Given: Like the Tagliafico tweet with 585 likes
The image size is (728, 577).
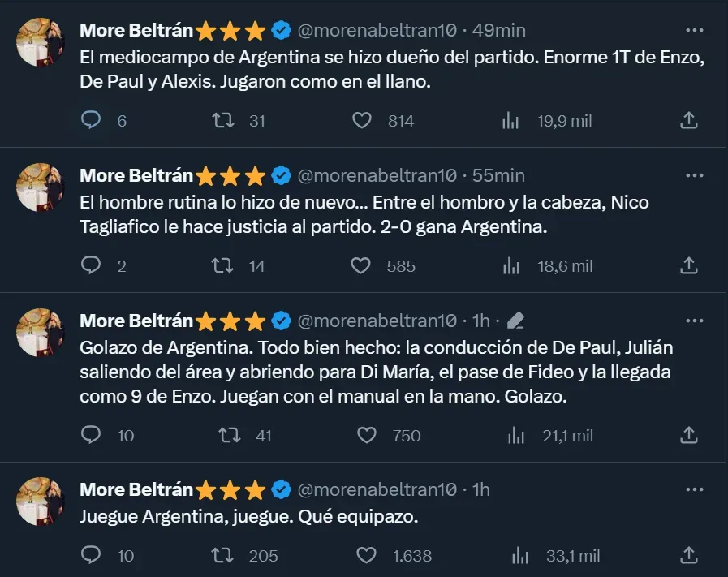Looking at the screenshot, I should tap(361, 265).
